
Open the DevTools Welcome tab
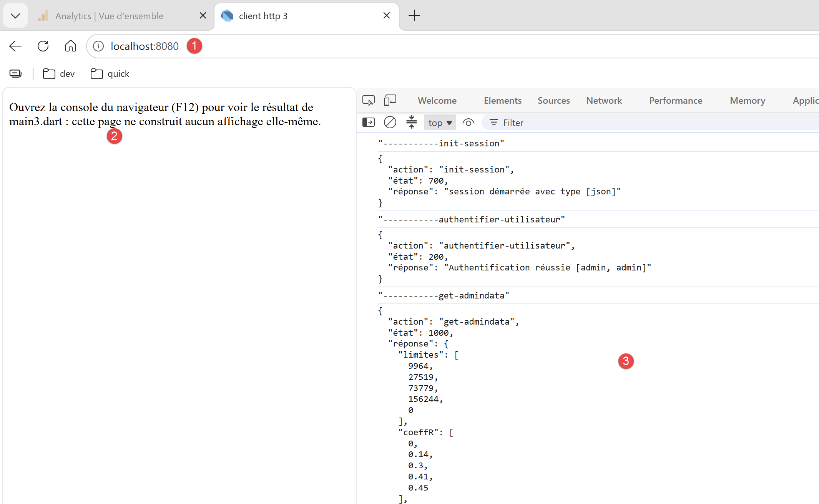coord(437,101)
